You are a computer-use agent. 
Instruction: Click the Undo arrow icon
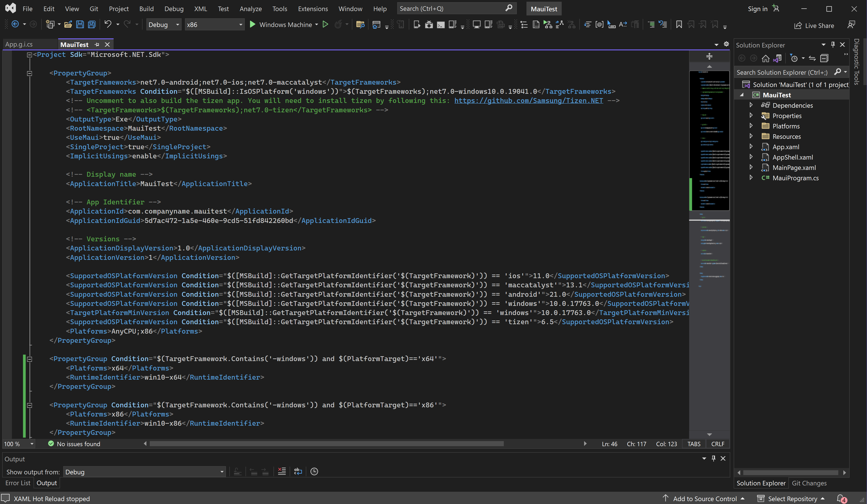(x=108, y=24)
